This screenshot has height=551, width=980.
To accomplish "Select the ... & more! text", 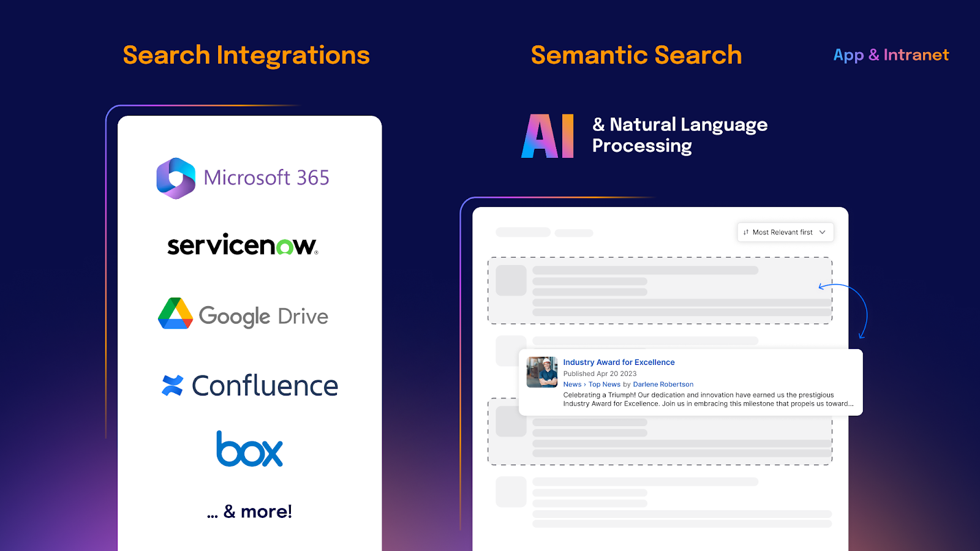I will 250,511.
